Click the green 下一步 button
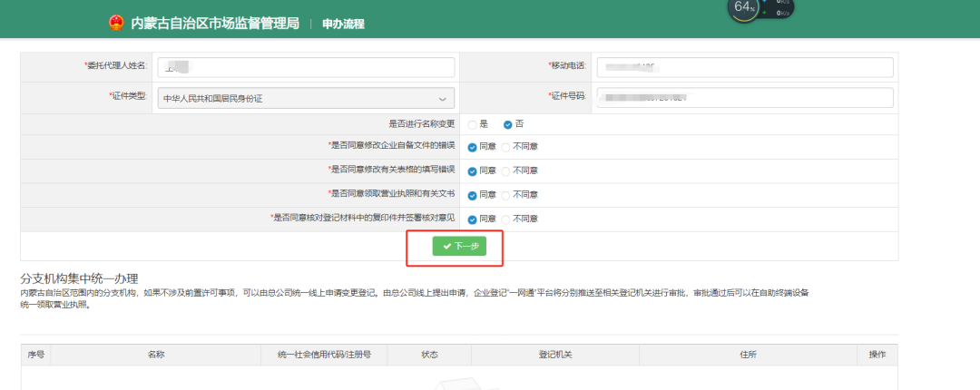 pyautogui.click(x=459, y=247)
